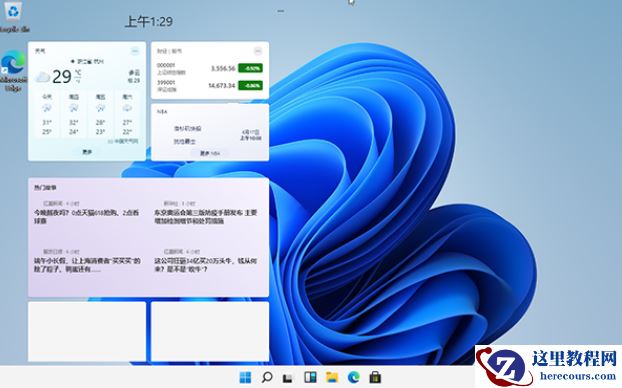This screenshot has height=388, width=622.
Task: Open stock index 399001 row
Action: click(209, 86)
